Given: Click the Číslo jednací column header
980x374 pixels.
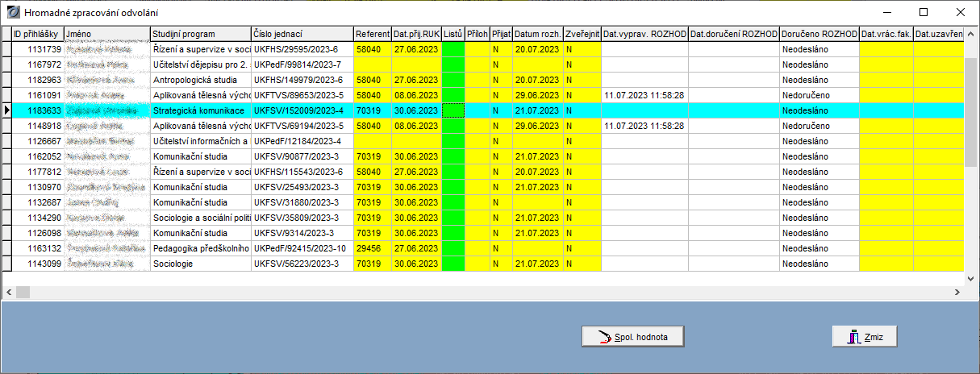Looking at the screenshot, I should 302,34.
